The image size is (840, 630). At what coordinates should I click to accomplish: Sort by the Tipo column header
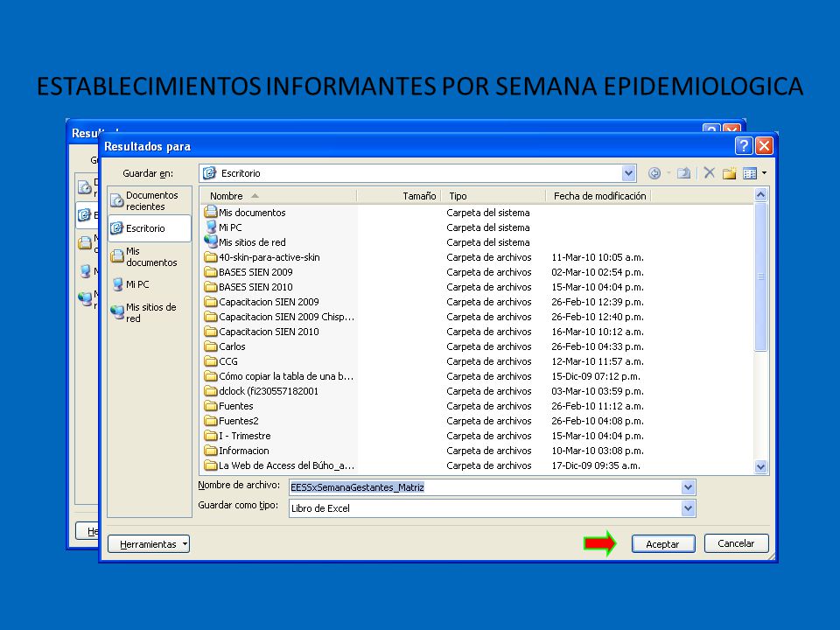493,197
